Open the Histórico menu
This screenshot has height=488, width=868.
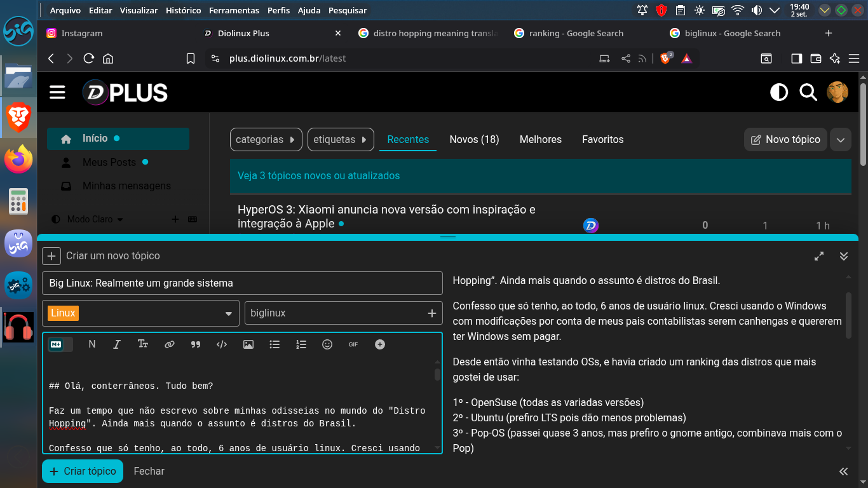pyautogui.click(x=183, y=10)
